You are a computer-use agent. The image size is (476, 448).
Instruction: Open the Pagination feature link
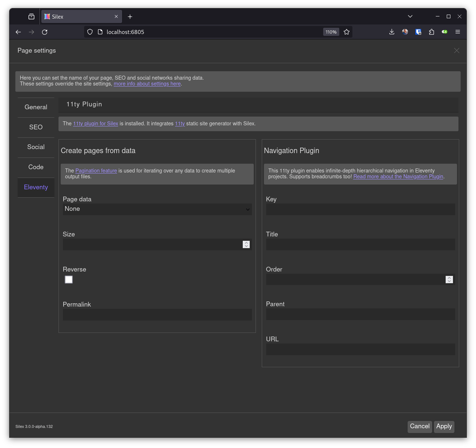tap(96, 171)
